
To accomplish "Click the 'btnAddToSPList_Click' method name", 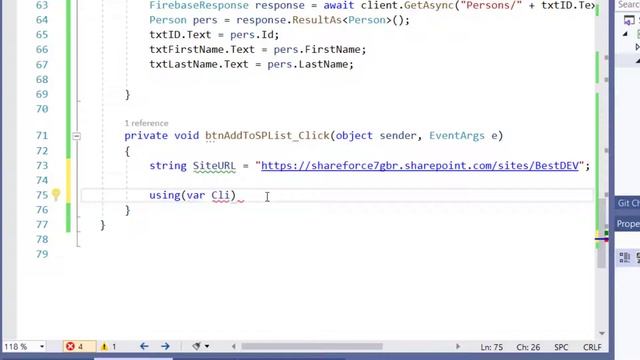I will tap(267, 136).
